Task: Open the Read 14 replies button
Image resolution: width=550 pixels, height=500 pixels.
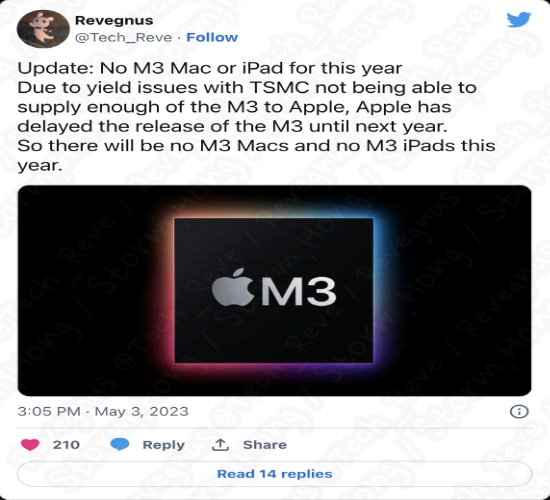Action: coord(274,474)
